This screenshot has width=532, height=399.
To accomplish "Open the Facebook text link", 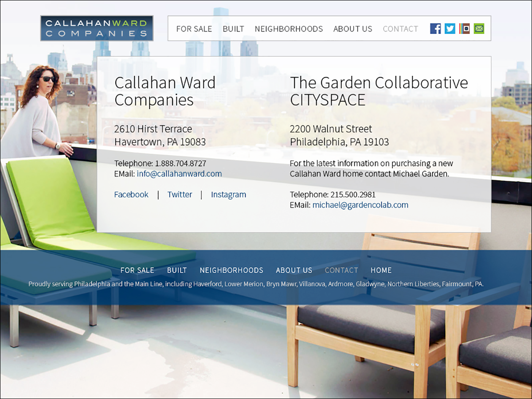I will click(x=131, y=195).
